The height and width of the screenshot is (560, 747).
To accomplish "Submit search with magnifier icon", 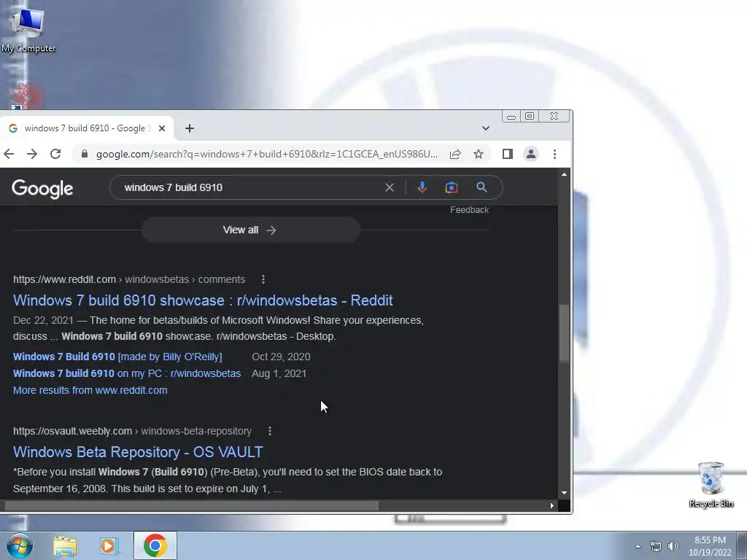I will [x=481, y=187].
